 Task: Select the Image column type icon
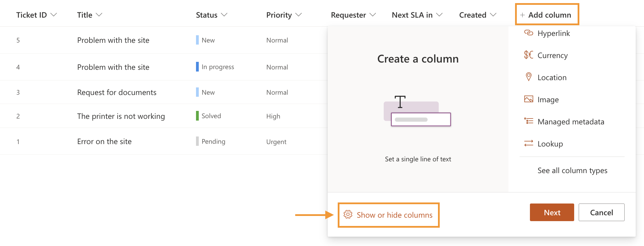[x=528, y=99]
